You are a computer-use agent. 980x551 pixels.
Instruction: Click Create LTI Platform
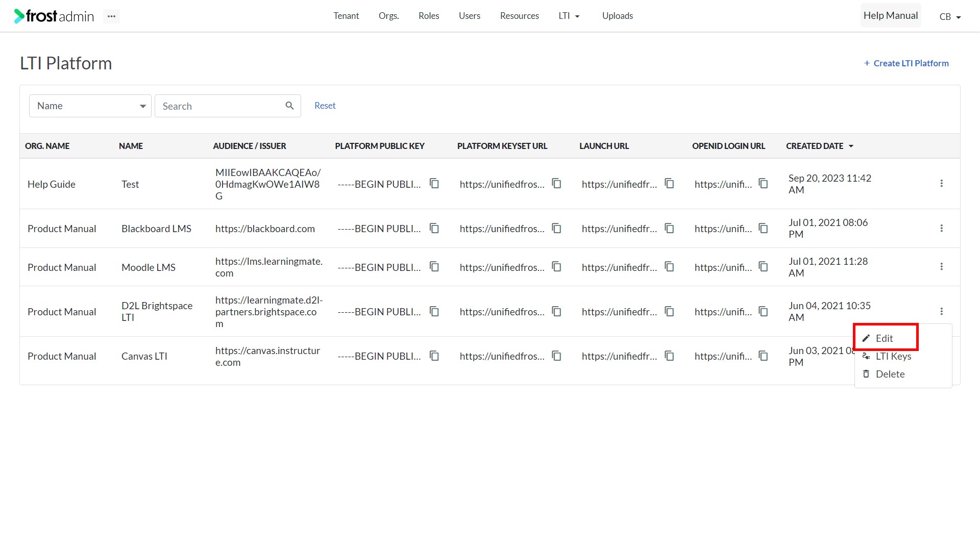tap(906, 63)
